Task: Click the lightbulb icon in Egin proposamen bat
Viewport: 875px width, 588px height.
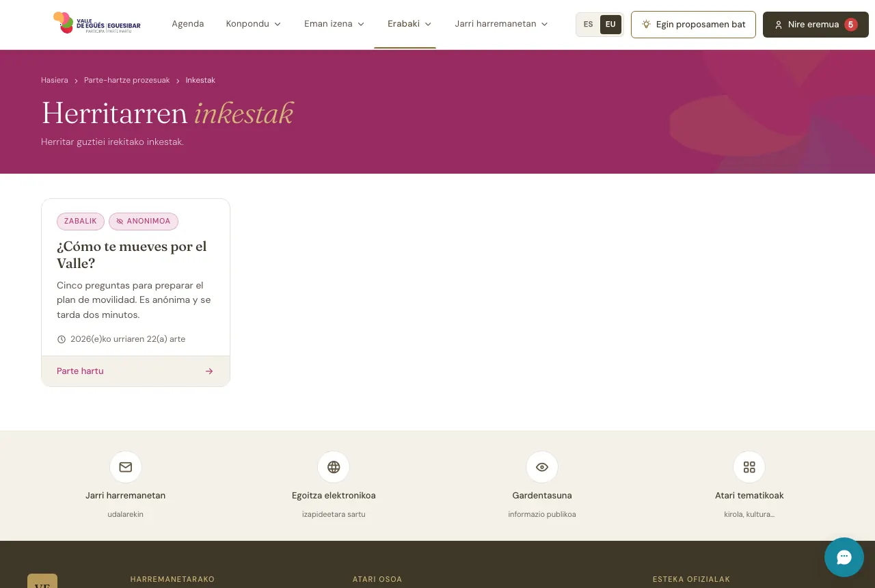Action: pos(646,24)
